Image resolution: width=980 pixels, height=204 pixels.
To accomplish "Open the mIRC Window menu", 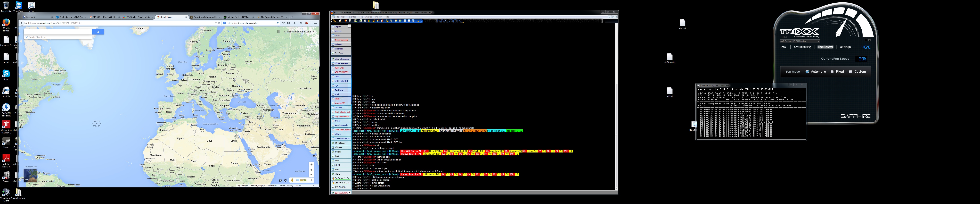I will (379, 17).
